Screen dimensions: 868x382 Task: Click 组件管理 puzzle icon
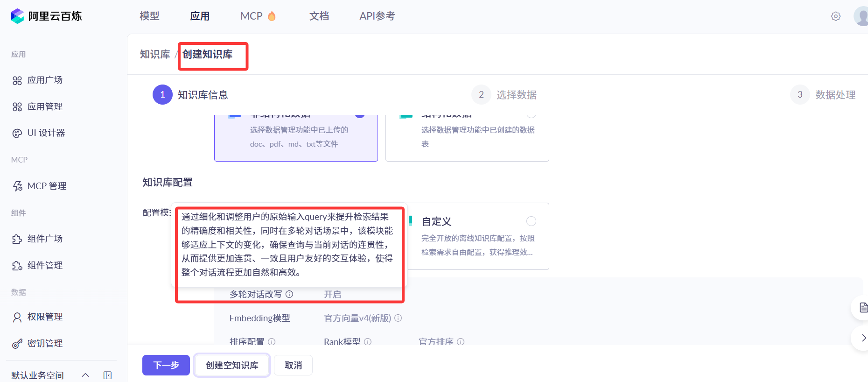17,266
